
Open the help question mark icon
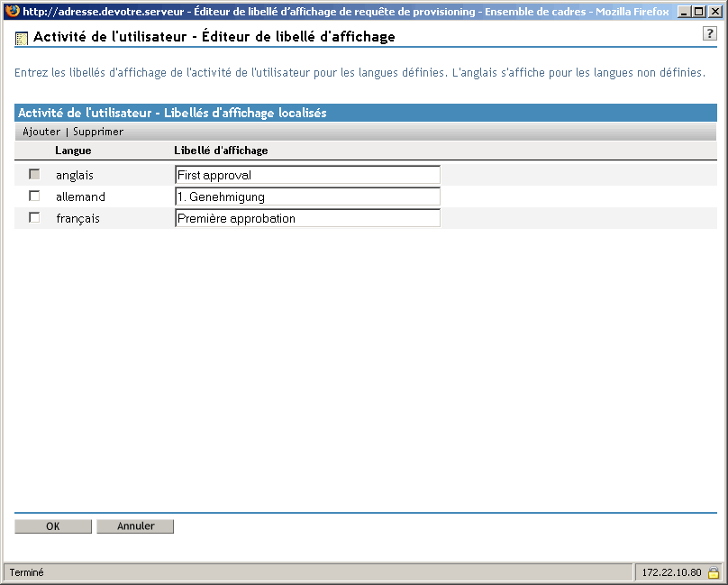(709, 33)
